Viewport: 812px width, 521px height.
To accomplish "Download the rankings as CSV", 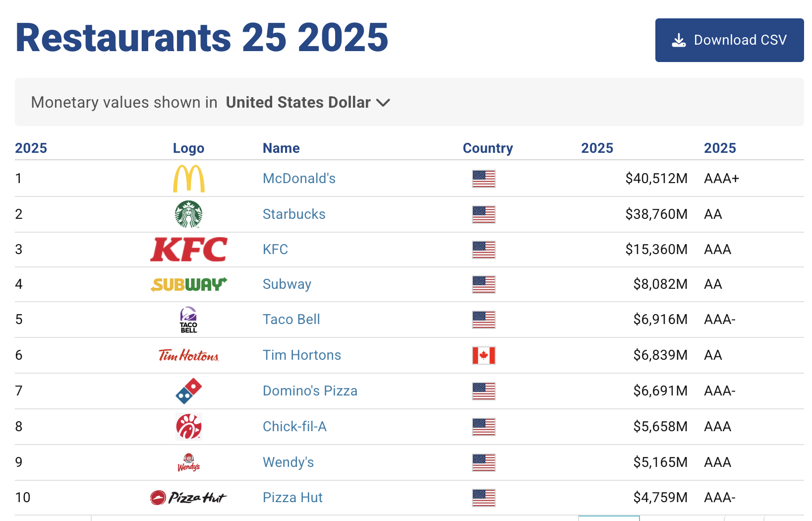I will click(729, 40).
